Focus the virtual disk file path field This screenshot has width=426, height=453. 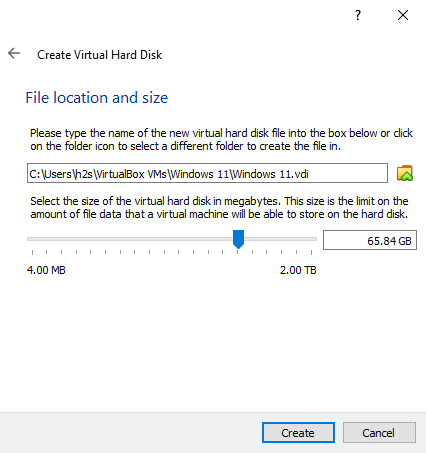[207, 173]
